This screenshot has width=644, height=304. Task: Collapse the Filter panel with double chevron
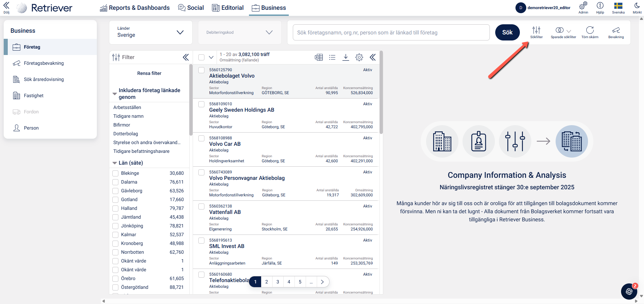click(186, 57)
